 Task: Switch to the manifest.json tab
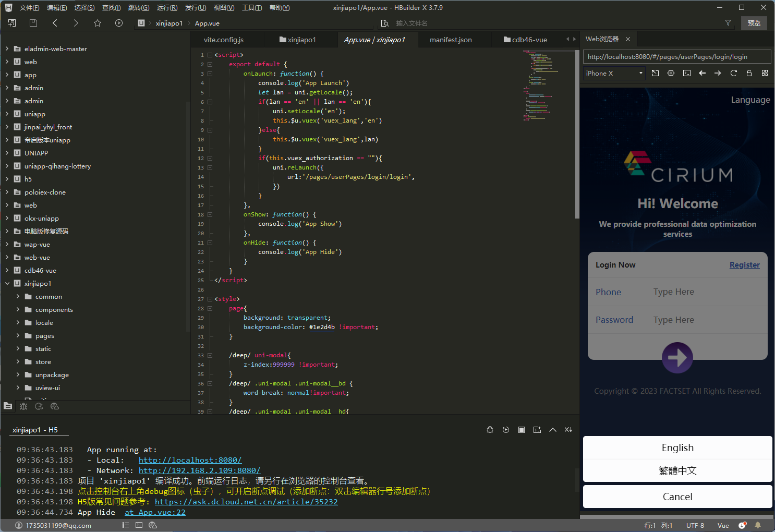tap(451, 40)
